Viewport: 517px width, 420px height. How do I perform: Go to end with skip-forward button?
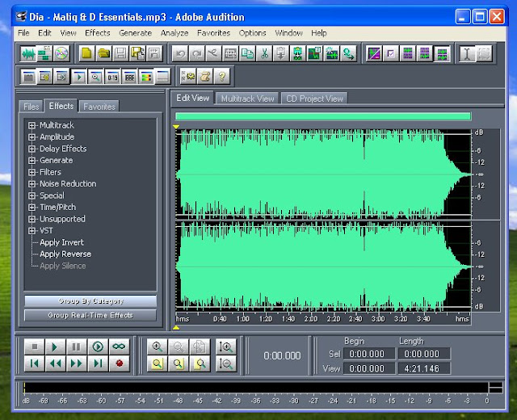coord(98,363)
